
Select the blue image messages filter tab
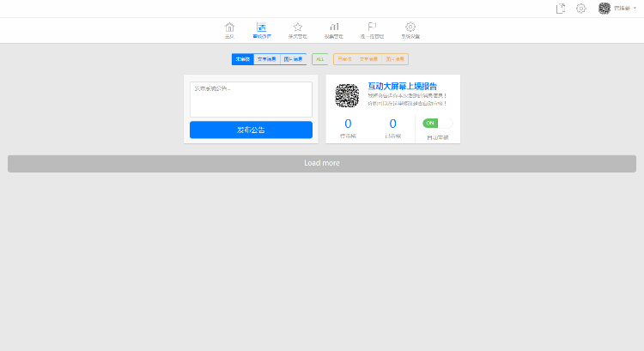point(294,59)
